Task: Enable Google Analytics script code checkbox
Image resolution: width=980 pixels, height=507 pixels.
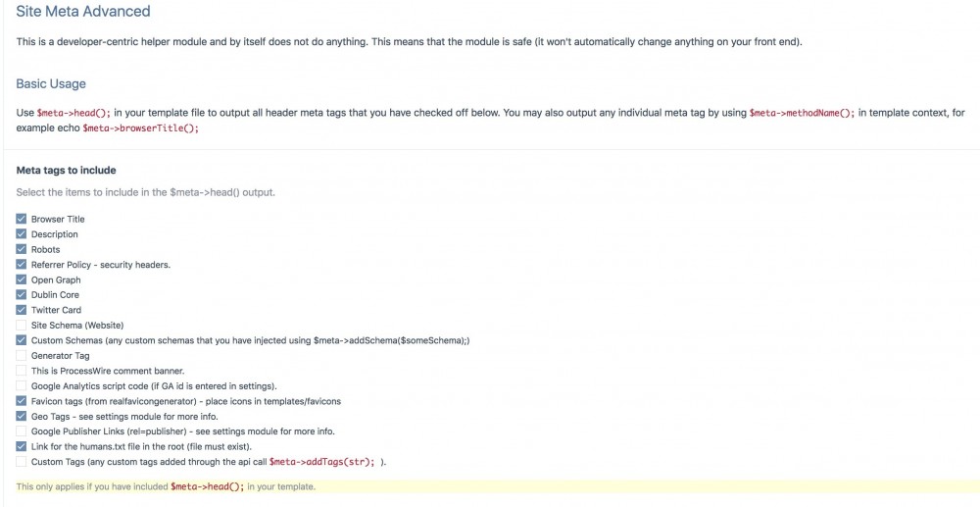Action: tap(22, 385)
